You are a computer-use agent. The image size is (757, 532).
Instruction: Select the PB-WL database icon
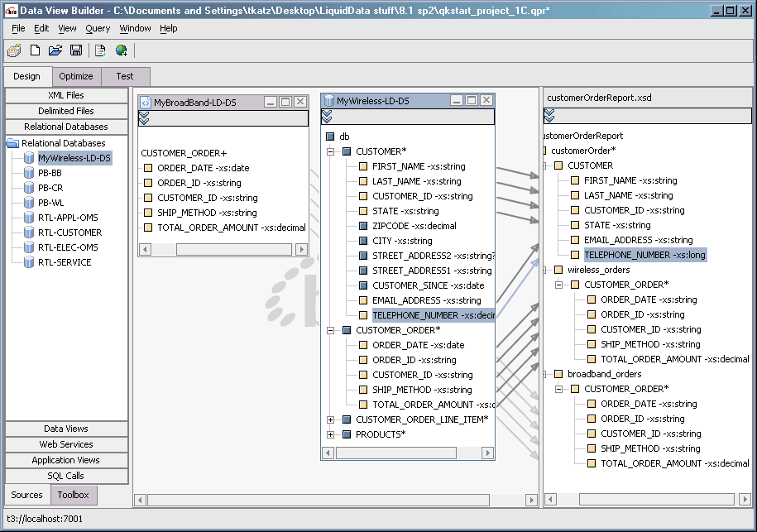(x=29, y=203)
